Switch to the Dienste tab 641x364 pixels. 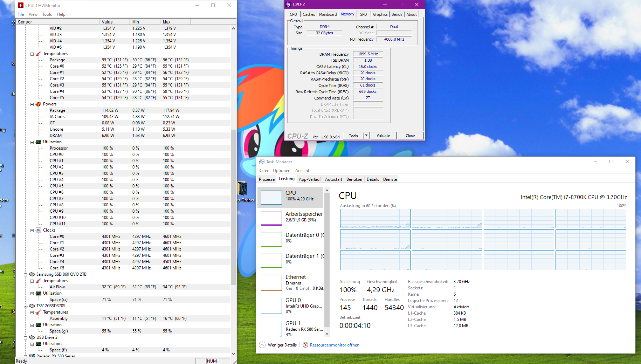(x=390, y=179)
